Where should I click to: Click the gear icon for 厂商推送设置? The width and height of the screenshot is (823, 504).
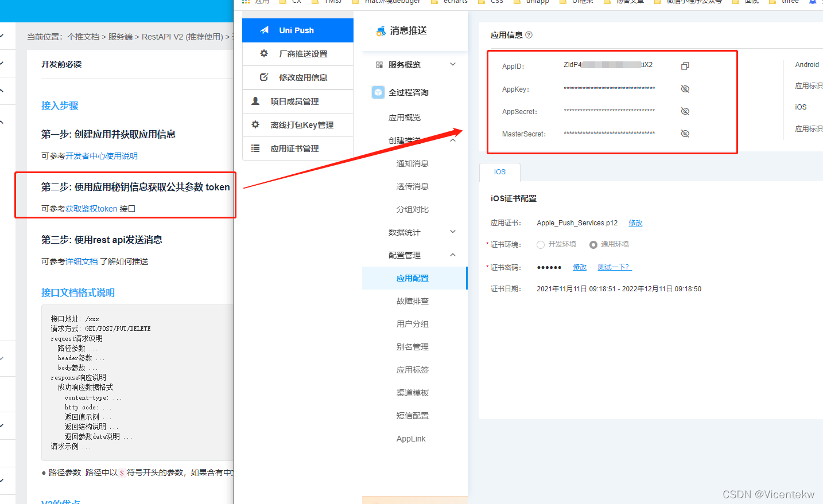coord(264,53)
